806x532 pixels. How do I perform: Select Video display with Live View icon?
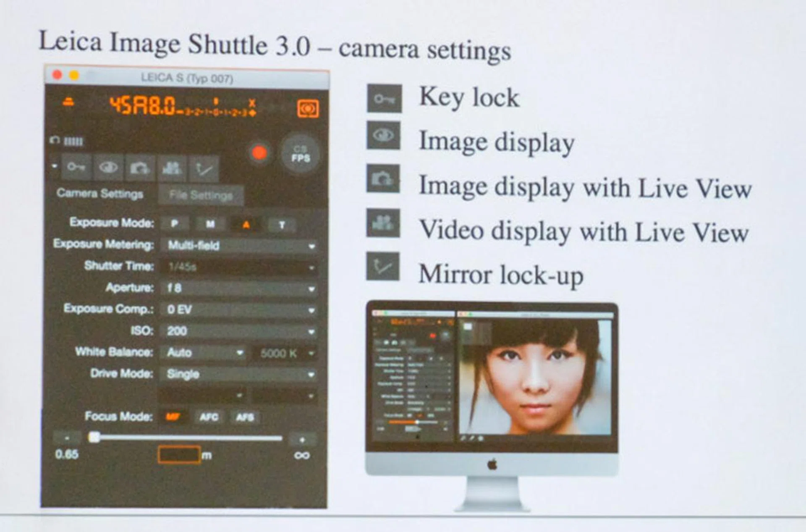pyautogui.click(x=172, y=168)
